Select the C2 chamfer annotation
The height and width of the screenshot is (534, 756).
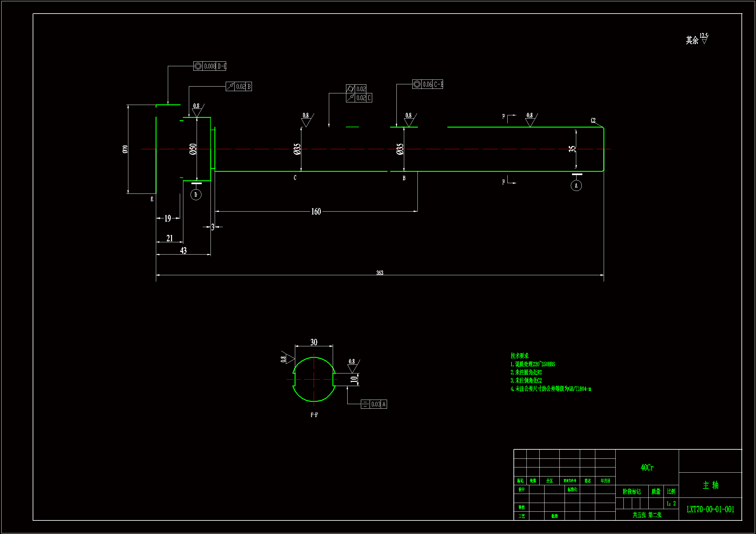(x=593, y=120)
